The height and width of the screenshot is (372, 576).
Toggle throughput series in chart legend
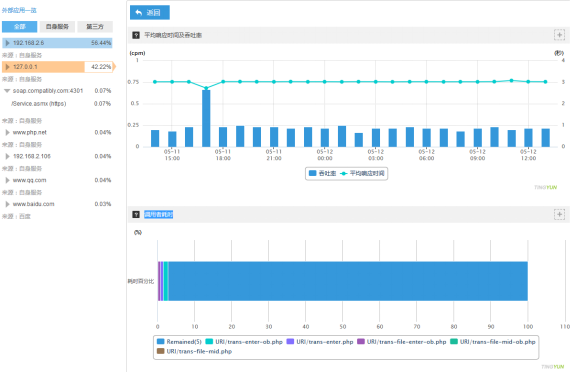(322, 173)
